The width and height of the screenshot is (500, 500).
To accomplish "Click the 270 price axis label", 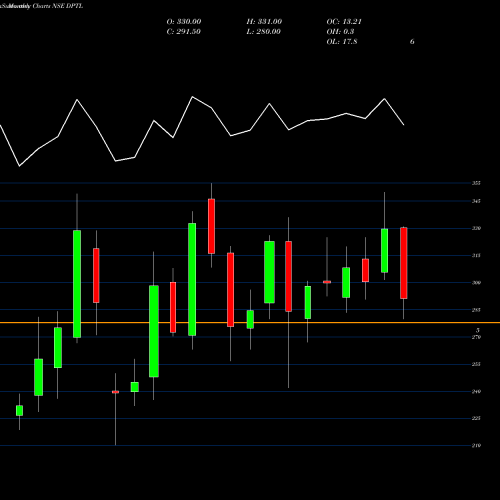I will [x=476, y=337].
